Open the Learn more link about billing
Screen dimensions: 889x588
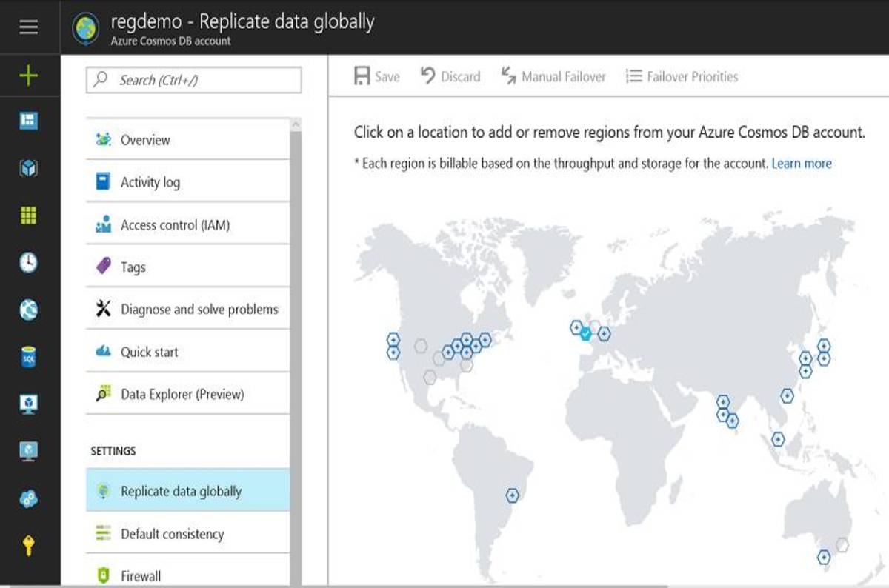tap(802, 163)
